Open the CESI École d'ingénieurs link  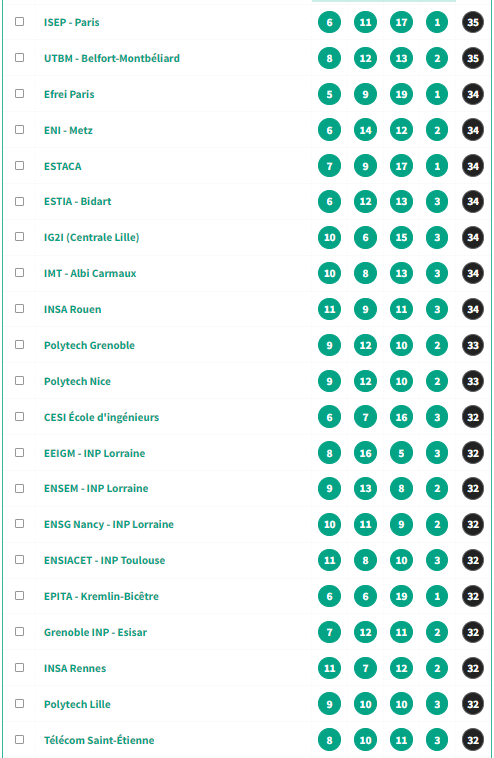(x=102, y=417)
